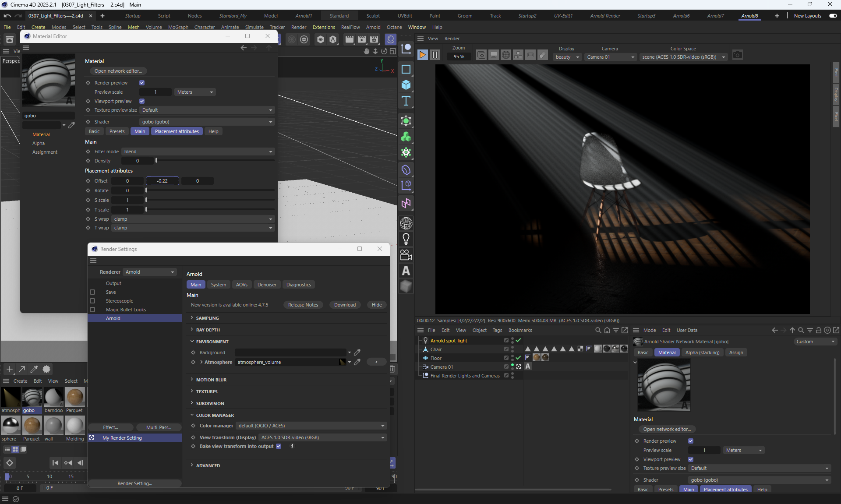The image size is (841, 504).
Task: Pause the Arnold IPR render
Action: (x=435, y=55)
